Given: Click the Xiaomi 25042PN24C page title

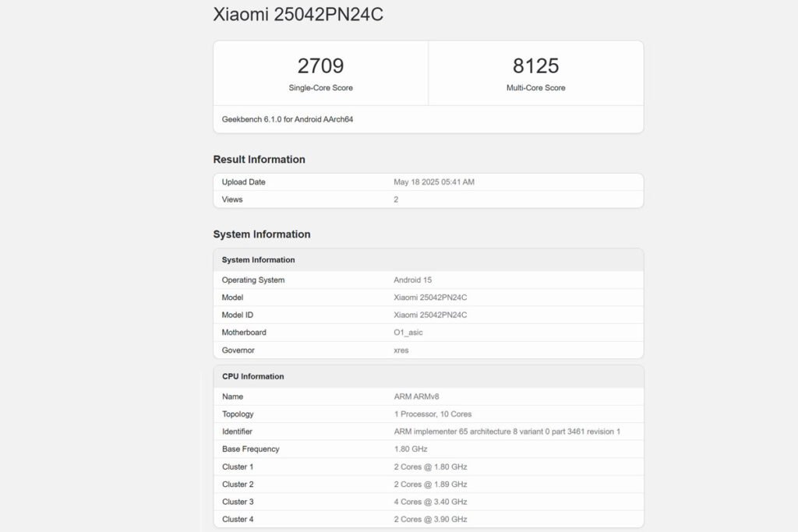Looking at the screenshot, I should pyautogui.click(x=298, y=15).
